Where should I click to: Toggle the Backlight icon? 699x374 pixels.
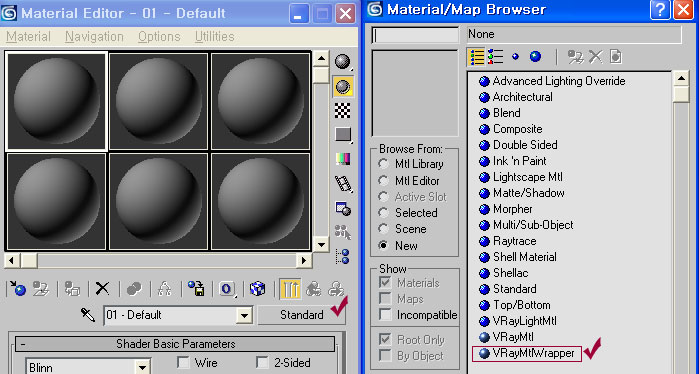tap(343, 86)
